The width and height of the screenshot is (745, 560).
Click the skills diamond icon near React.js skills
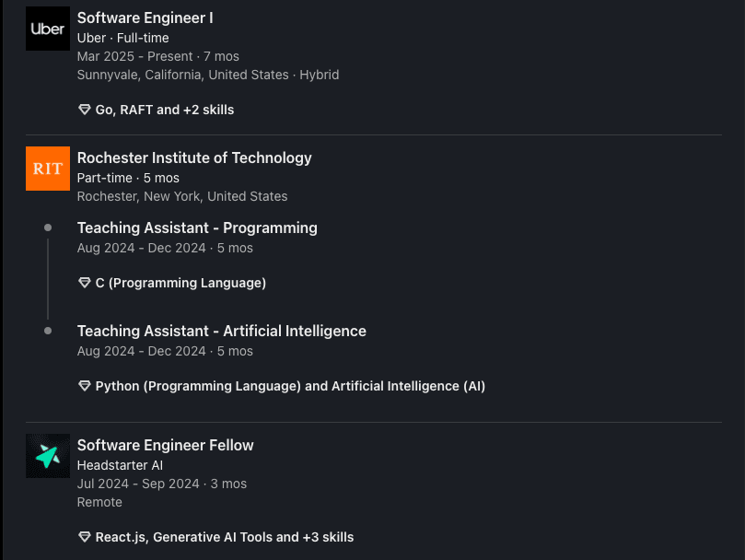click(x=84, y=537)
